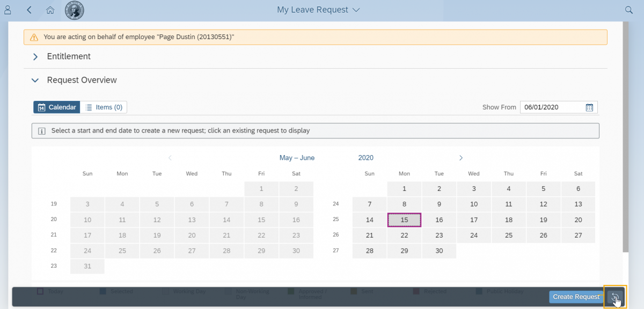644x309 pixels.
Task: Select June 15 on the calendar
Action: coord(404,220)
